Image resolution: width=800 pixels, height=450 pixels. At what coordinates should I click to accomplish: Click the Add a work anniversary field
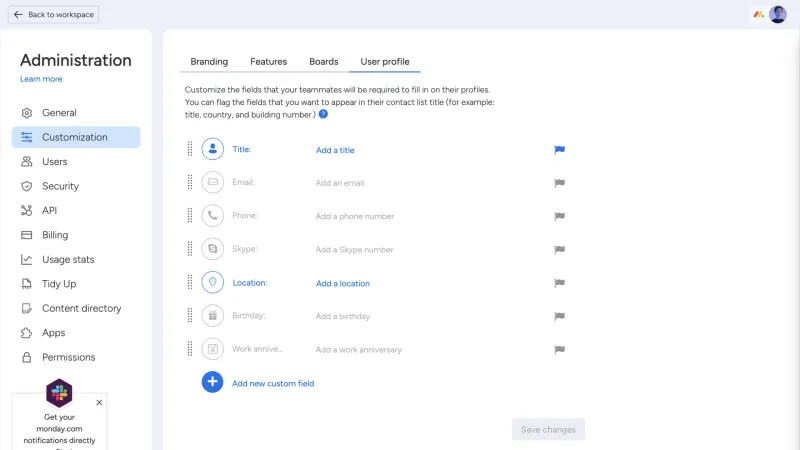(358, 349)
